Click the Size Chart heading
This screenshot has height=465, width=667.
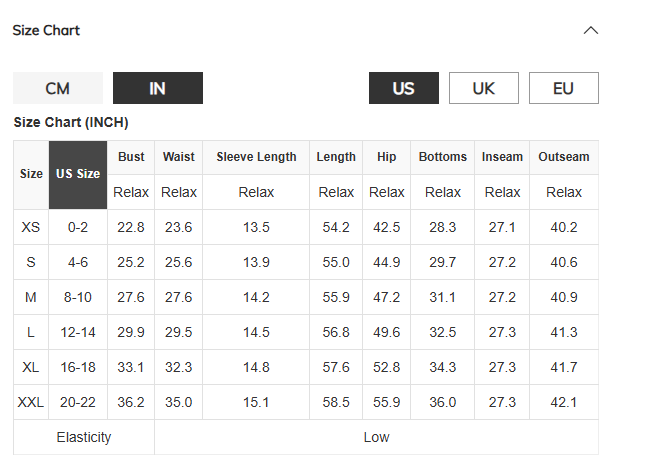46,30
